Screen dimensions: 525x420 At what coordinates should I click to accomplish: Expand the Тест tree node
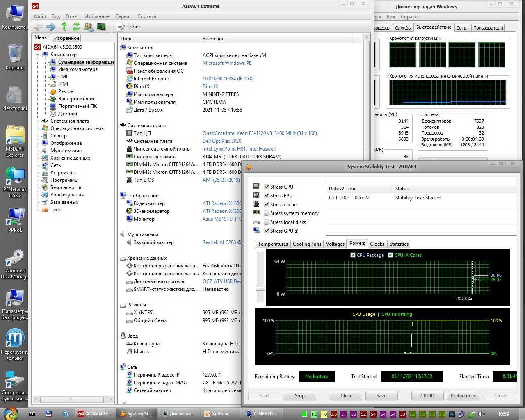[38, 210]
